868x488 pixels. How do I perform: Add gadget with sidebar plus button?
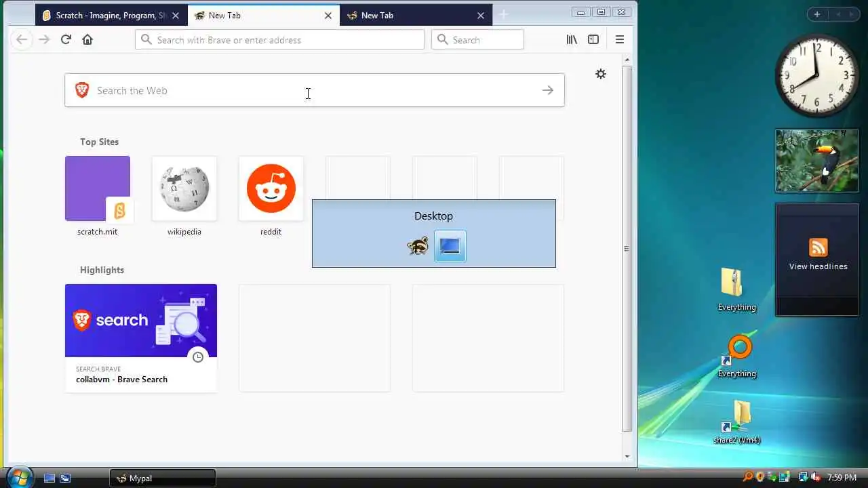tap(817, 14)
